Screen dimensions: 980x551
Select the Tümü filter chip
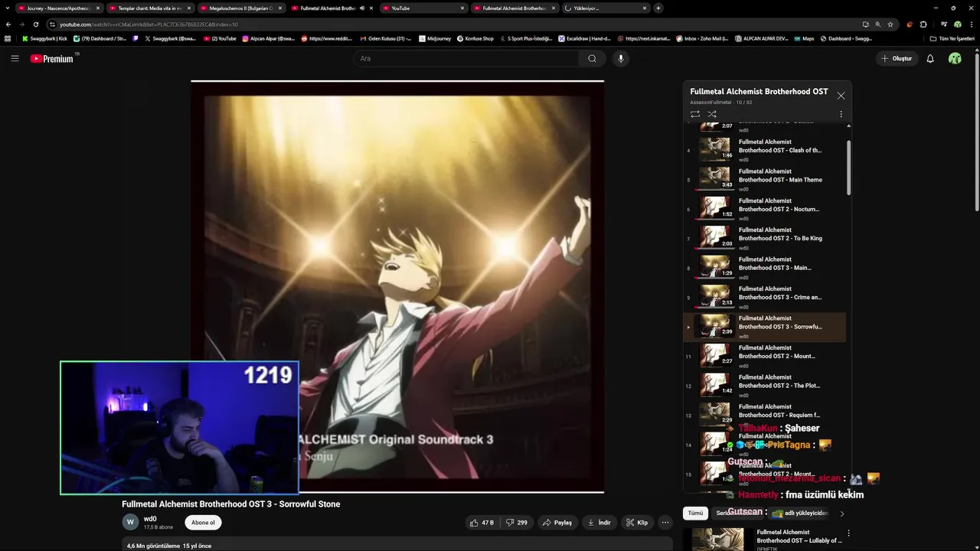pyautogui.click(x=695, y=514)
